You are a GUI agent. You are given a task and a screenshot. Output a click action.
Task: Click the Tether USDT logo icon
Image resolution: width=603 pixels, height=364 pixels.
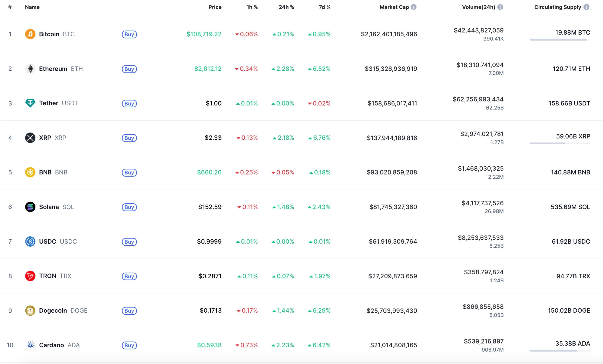(30, 103)
